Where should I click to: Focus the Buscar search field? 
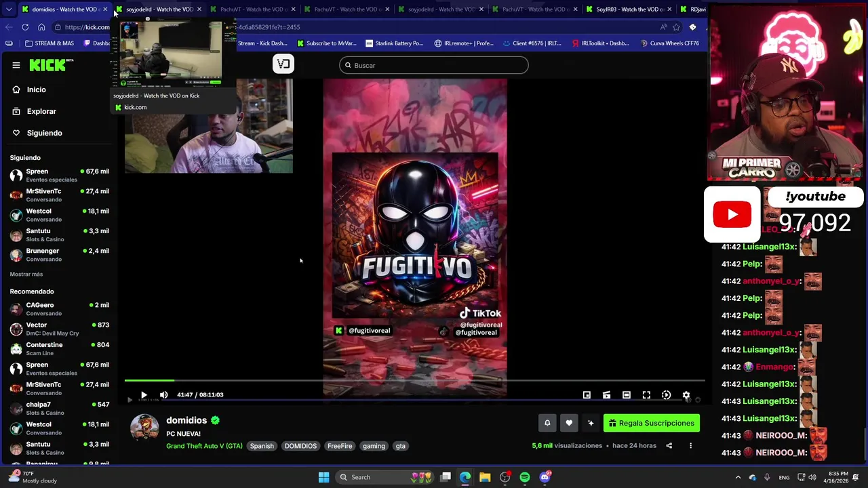tap(434, 65)
